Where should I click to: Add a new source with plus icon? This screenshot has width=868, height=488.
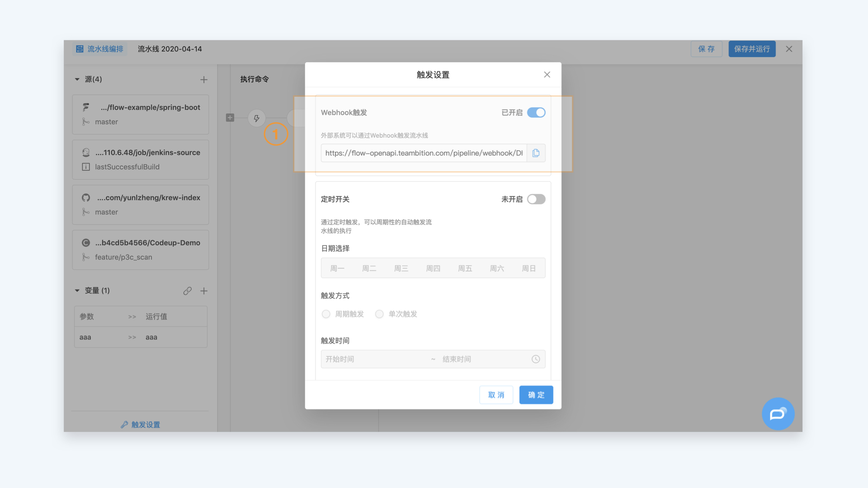(204, 80)
